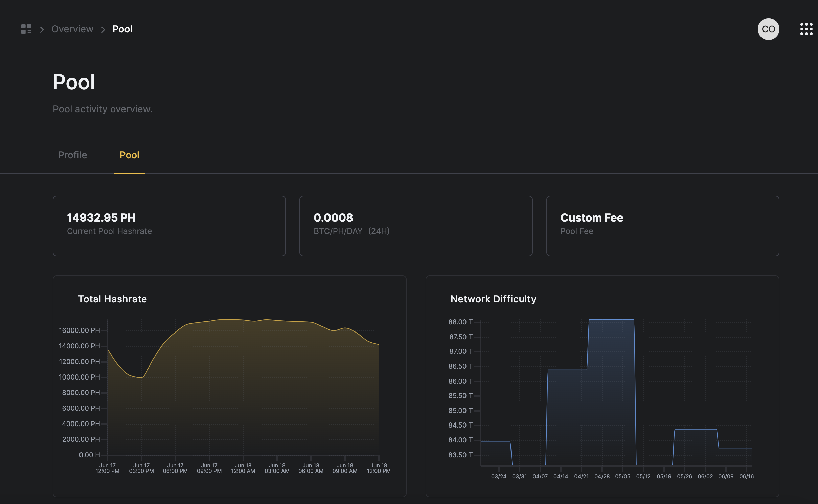Click the chevron after the dashboard icon

tap(42, 30)
